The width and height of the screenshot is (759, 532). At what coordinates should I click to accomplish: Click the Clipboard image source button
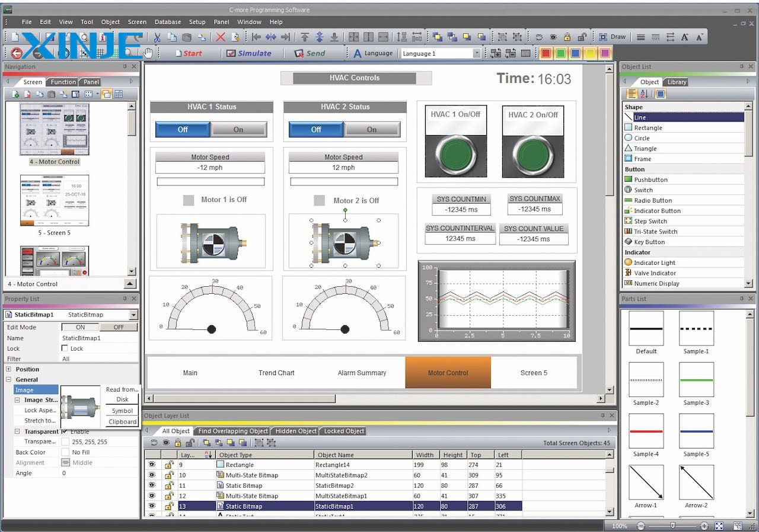(x=122, y=422)
